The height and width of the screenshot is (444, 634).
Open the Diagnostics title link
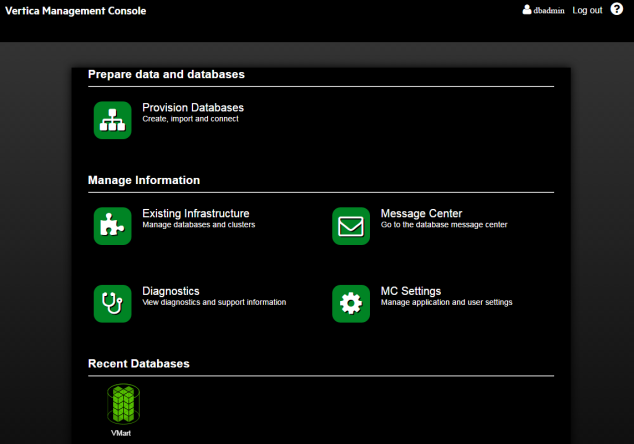pyautogui.click(x=171, y=291)
